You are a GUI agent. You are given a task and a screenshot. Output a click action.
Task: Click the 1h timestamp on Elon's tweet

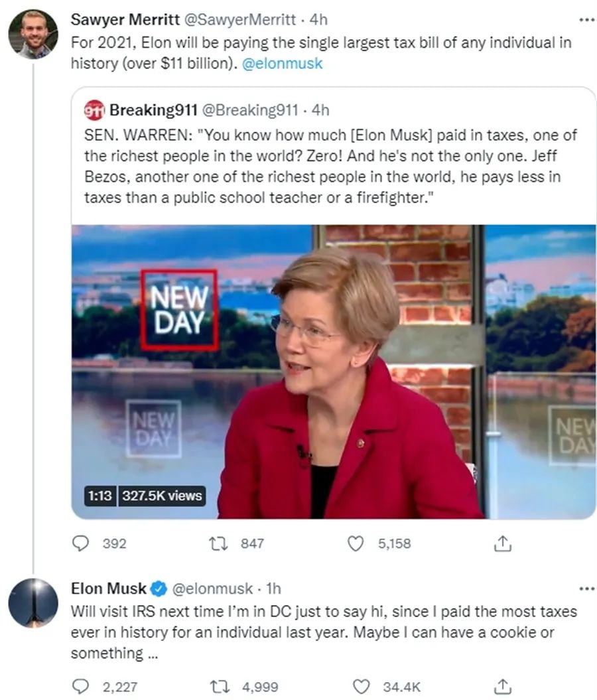[x=273, y=589]
